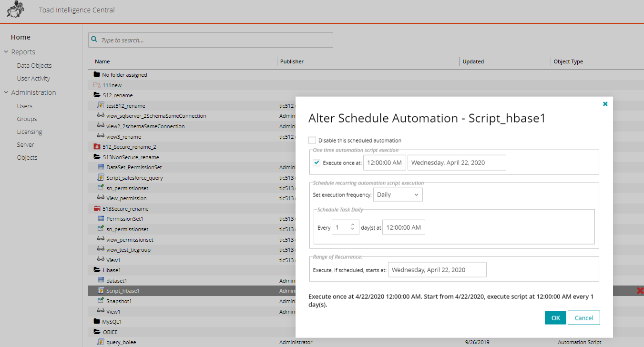Decrease the Every day(s) value with down arrow
Screen dimensions: 644x347
352,230
